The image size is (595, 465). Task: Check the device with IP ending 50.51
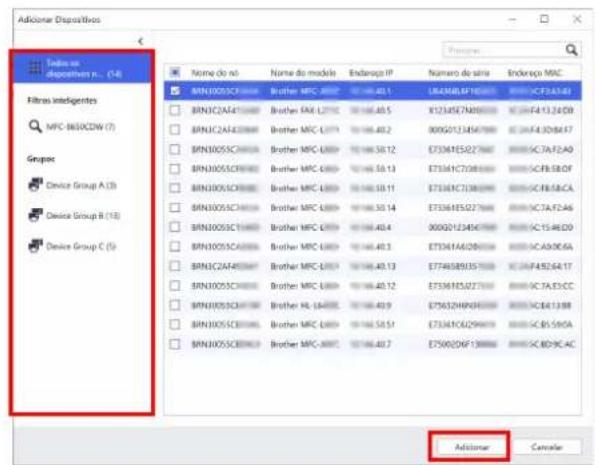tap(175, 325)
